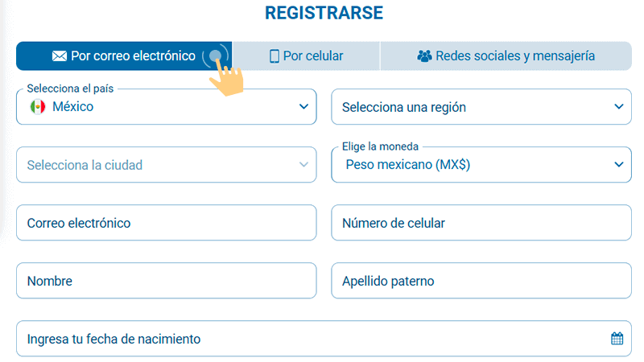Open the birth date calendar icon

617,339
